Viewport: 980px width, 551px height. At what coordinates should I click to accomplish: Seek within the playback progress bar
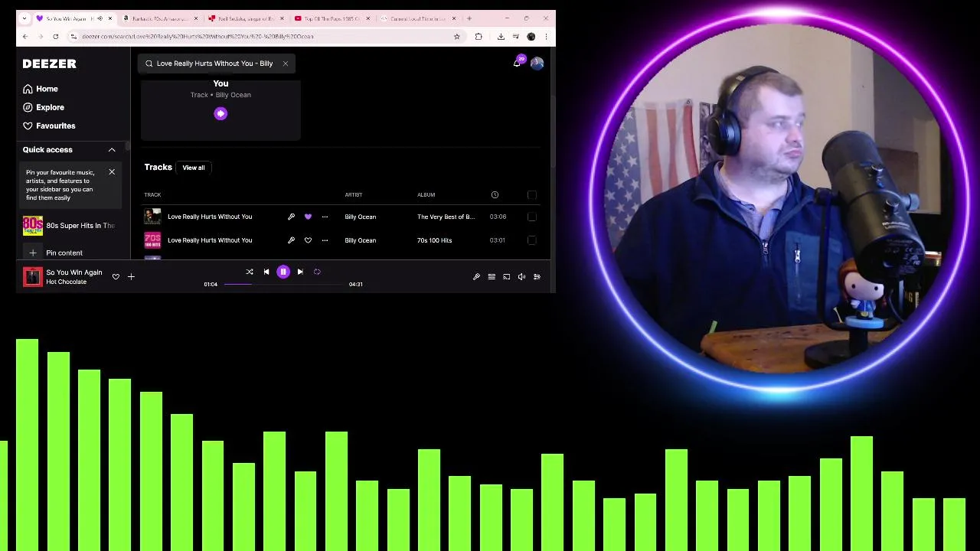283,284
